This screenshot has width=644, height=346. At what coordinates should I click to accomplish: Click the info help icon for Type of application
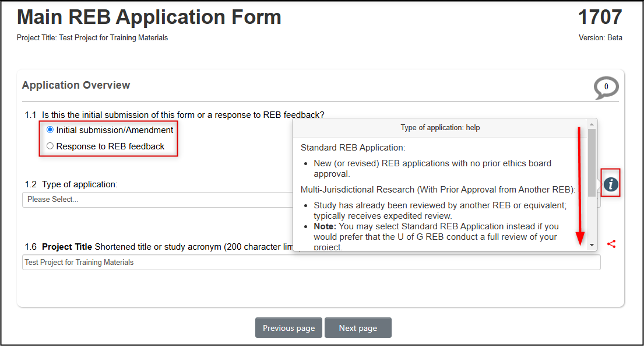(610, 184)
